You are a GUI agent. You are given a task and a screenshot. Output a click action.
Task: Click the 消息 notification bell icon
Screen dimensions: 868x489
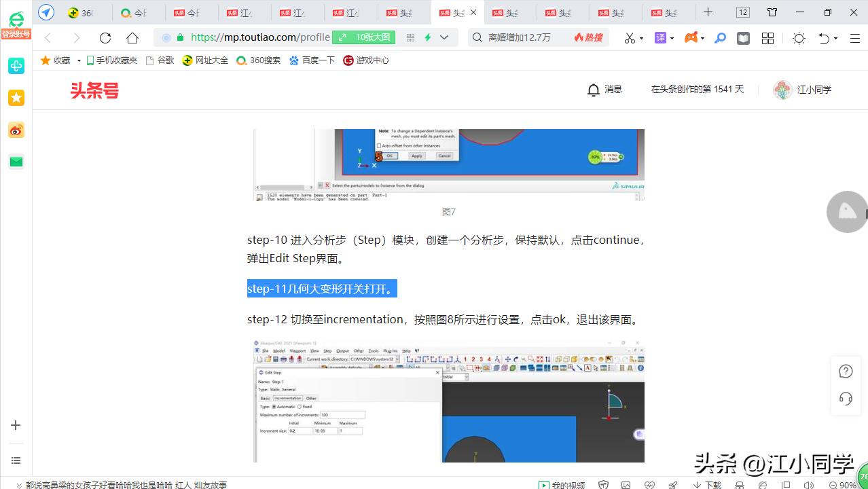coord(594,89)
